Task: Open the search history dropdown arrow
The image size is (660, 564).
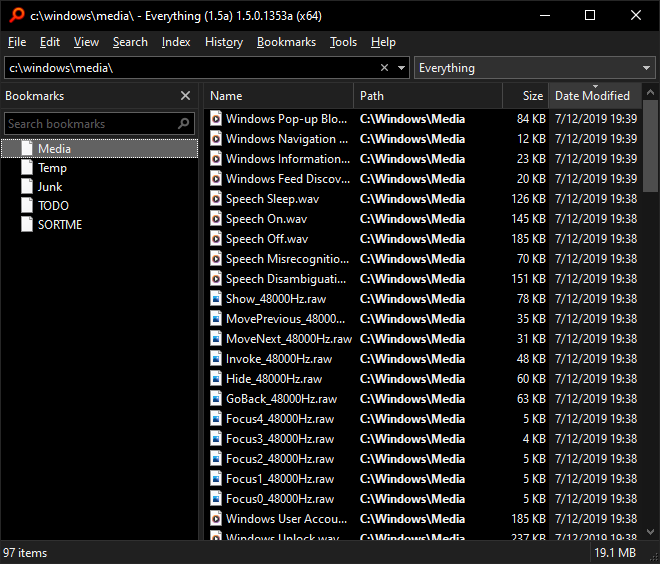Action: pos(402,68)
